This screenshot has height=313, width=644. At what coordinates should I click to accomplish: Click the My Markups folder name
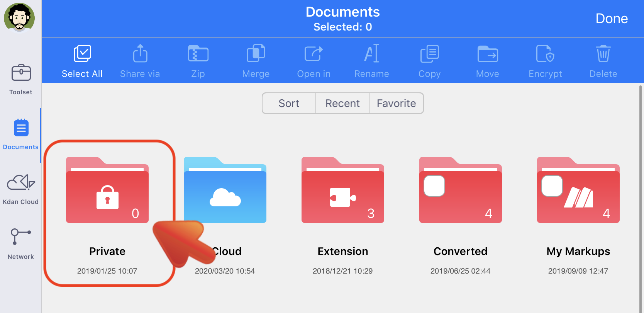pos(578,251)
